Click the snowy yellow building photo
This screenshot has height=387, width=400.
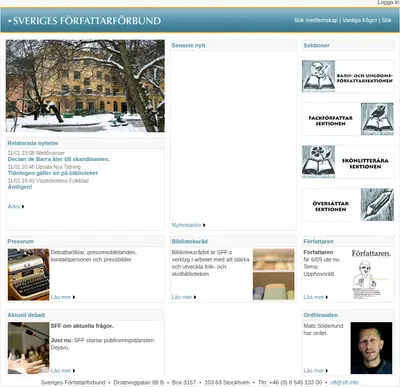tap(85, 86)
